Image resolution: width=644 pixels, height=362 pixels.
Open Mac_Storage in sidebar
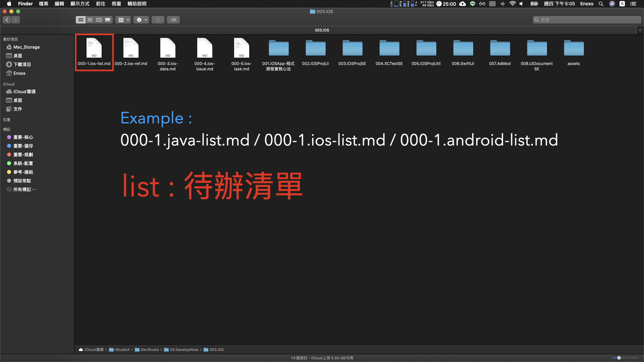[23, 47]
